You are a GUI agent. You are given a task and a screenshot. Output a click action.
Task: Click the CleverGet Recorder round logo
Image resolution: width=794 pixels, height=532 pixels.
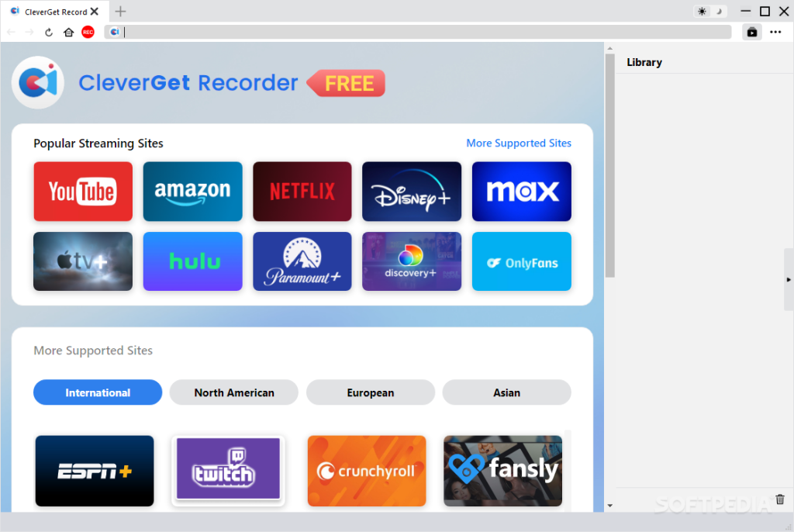tap(38, 82)
